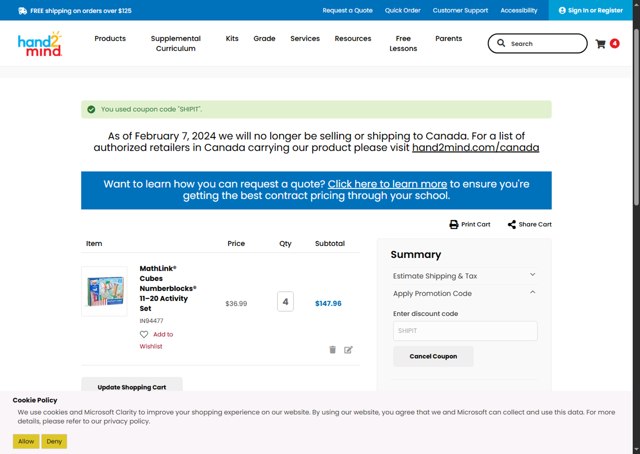The width and height of the screenshot is (640, 454).
Task: Click the MathLink Cubes product thumbnail
Action: [104, 291]
